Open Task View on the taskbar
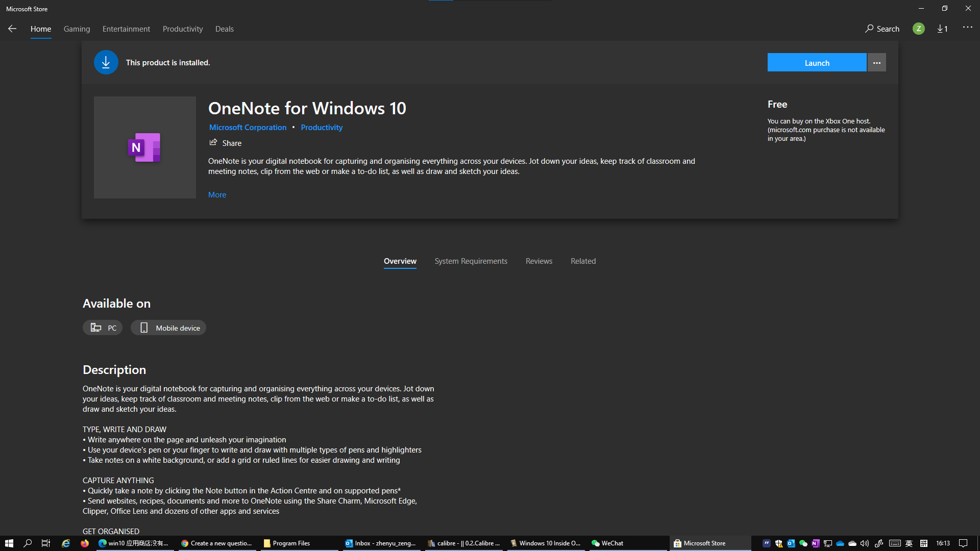 pos(46,543)
